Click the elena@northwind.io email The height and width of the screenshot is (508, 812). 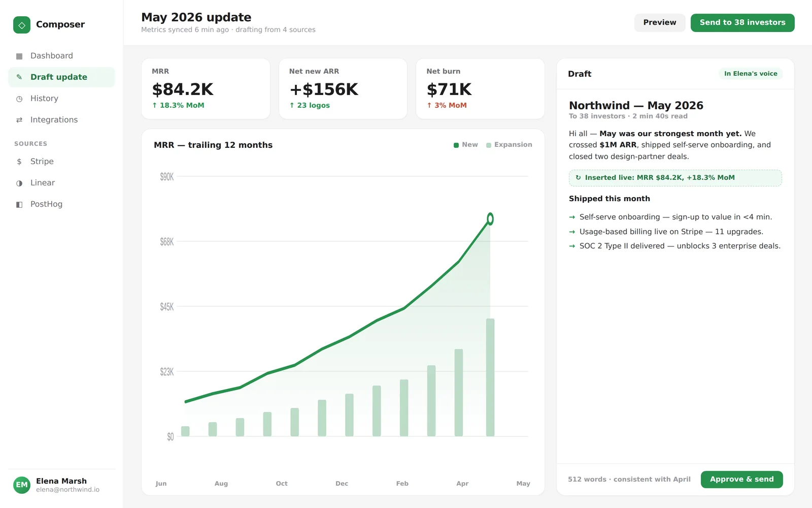tap(68, 490)
